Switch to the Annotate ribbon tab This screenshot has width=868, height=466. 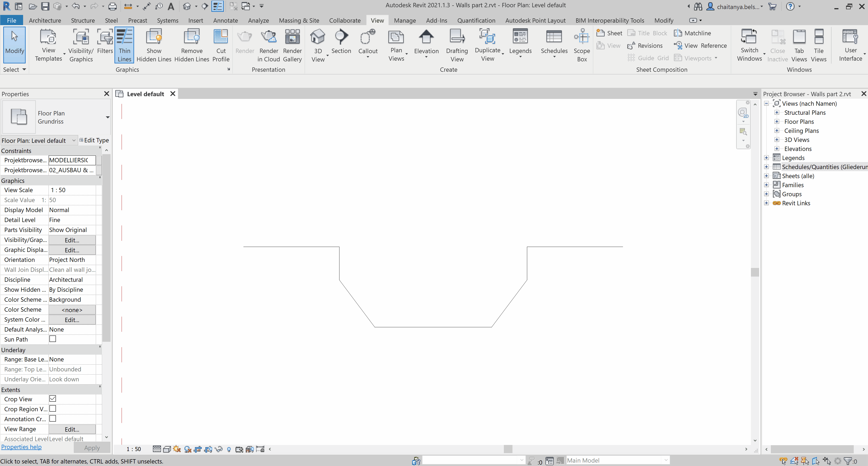225,20
